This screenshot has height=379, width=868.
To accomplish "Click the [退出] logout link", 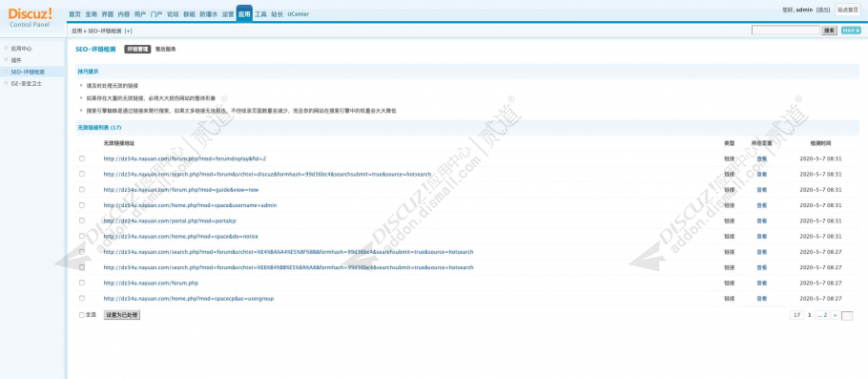I will coord(823,10).
